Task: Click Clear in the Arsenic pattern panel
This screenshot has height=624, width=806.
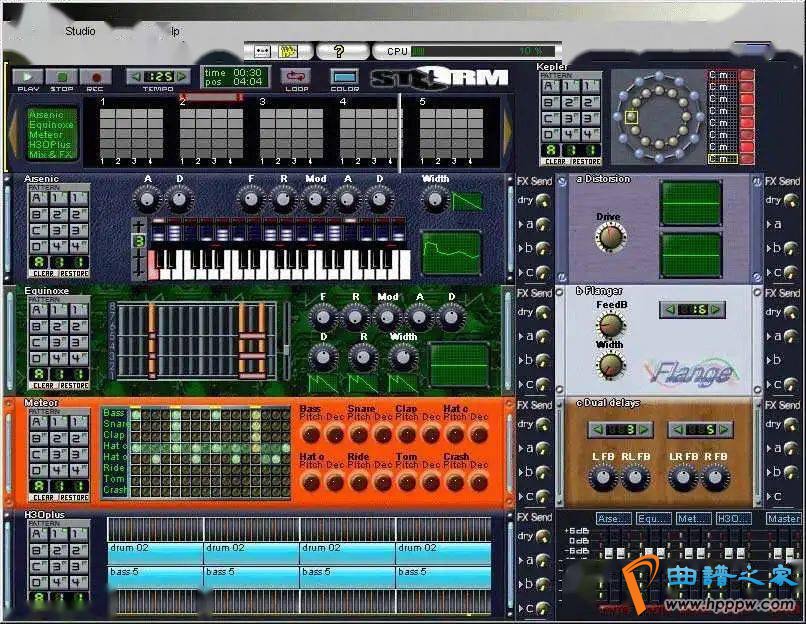Action: click(44, 273)
